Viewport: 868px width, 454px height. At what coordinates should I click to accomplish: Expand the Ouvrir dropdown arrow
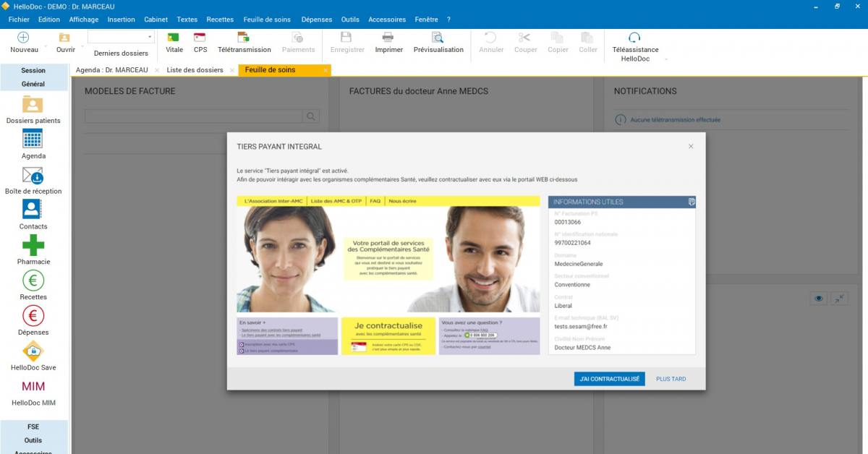click(x=82, y=46)
